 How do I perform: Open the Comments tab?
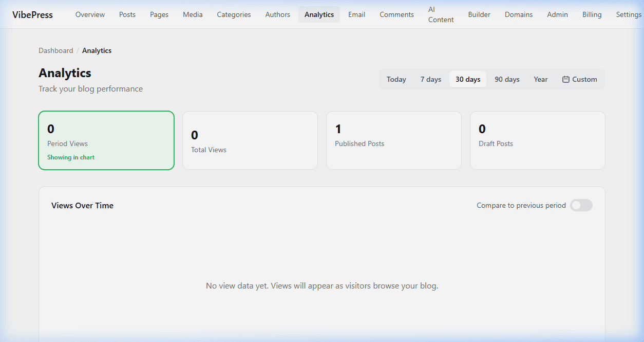point(396,14)
